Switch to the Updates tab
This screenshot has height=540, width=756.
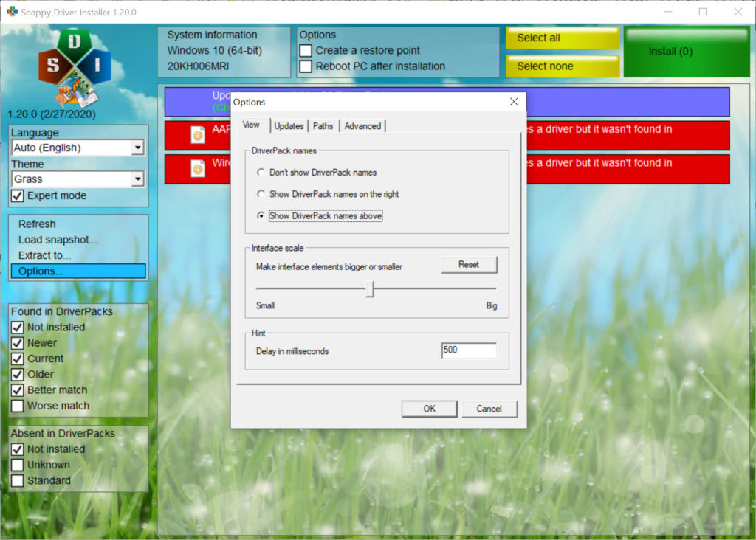(x=289, y=126)
